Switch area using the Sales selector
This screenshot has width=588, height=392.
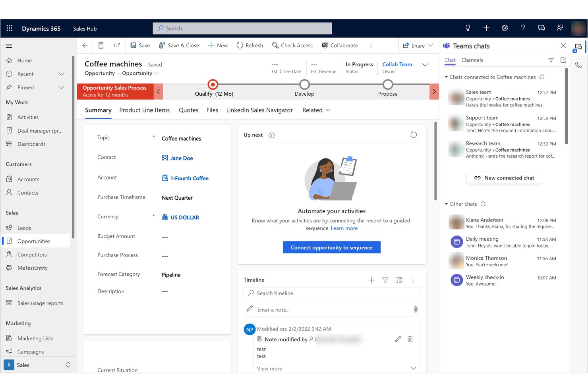click(x=38, y=365)
